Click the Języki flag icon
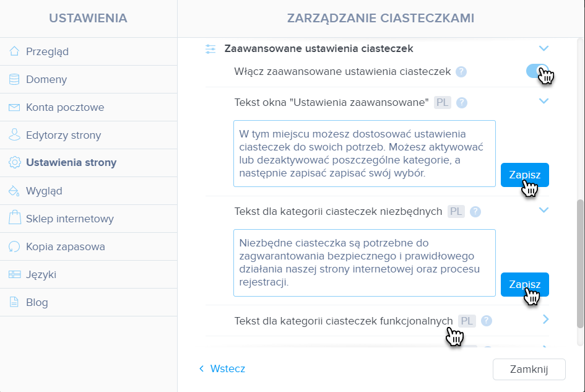Screen dimensions: 585x392 coord(15,274)
